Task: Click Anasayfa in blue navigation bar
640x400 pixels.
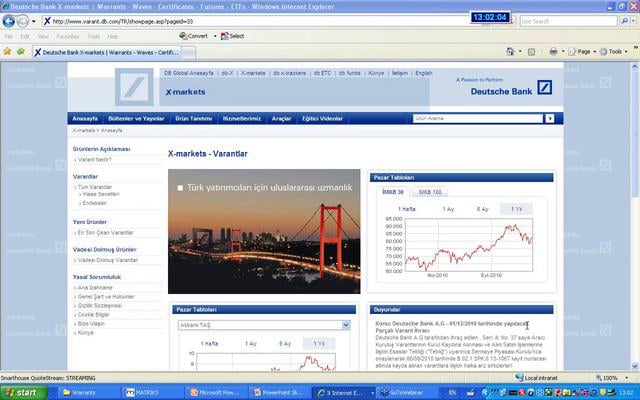Action: coord(85,118)
